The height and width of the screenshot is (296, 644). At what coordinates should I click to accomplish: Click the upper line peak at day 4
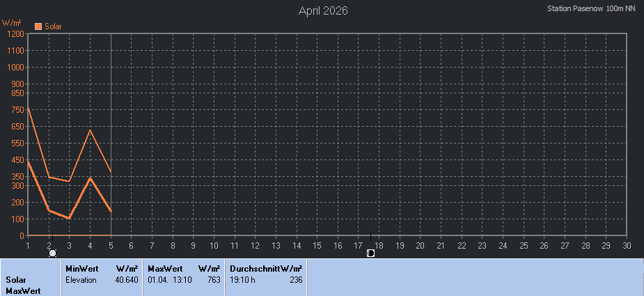(x=90, y=130)
